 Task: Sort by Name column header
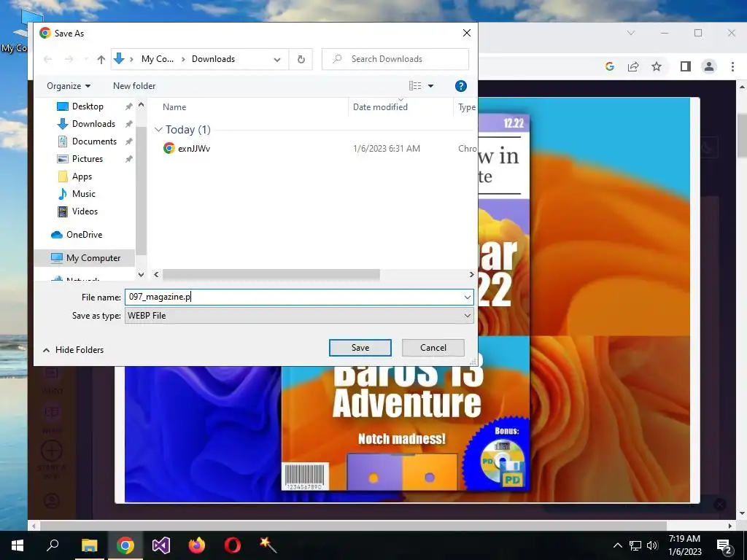pyautogui.click(x=174, y=107)
